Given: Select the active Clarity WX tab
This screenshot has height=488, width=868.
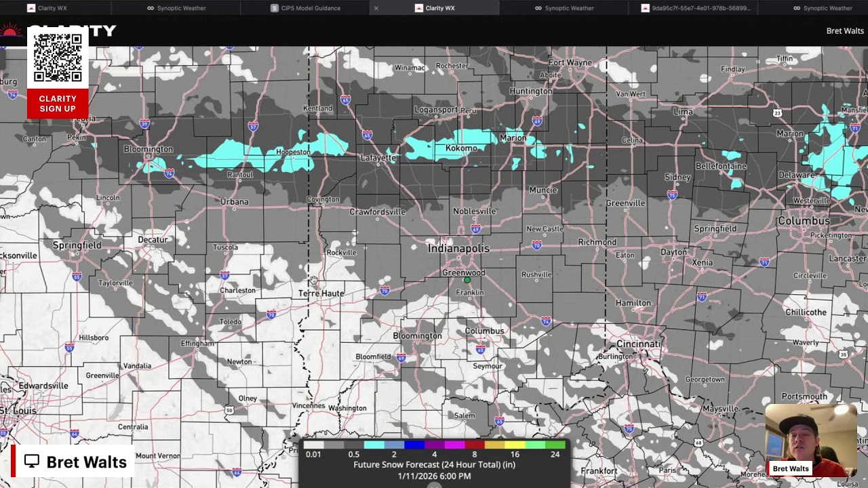Looking at the screenshot, I should [x=434, y=8].
